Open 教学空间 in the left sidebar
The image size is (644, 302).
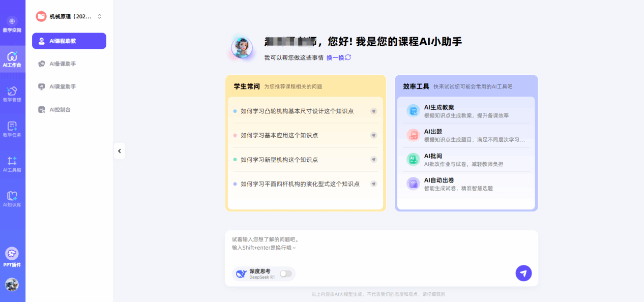12,24
